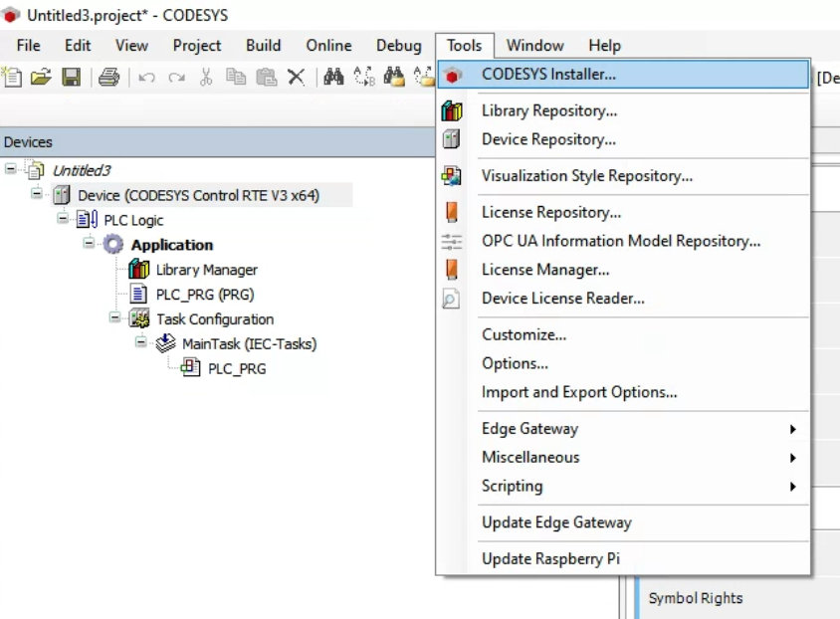The height and width of the screenshot is (619, 840).
Task: Select MainTask (IEC-Tasks) tree item
Action: tap(249, 343)
